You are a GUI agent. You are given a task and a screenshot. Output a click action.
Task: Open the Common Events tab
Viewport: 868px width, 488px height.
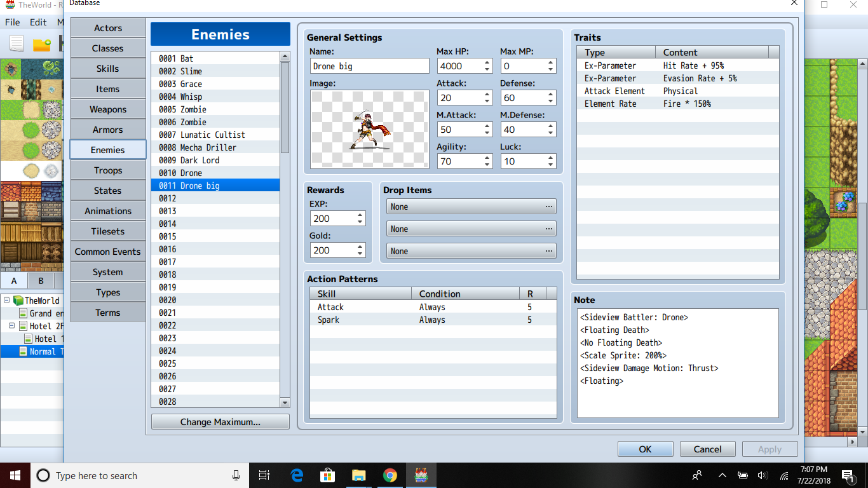[108, 252]
